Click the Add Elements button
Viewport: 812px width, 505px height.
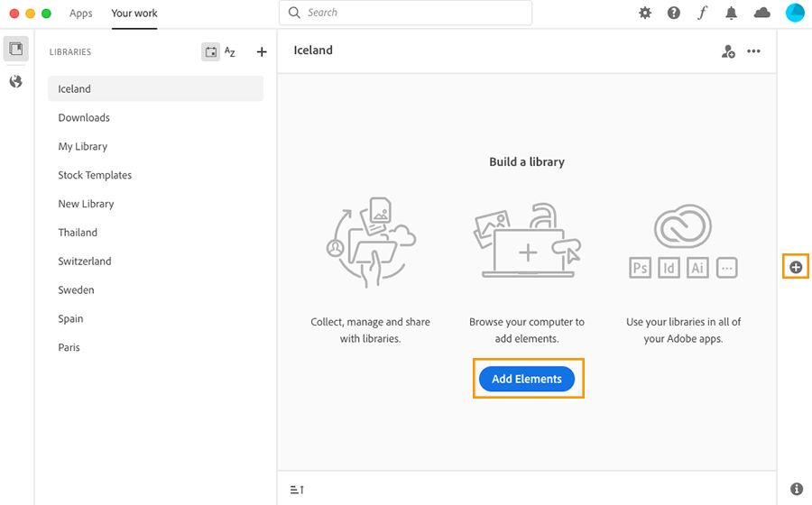(527, 379)
